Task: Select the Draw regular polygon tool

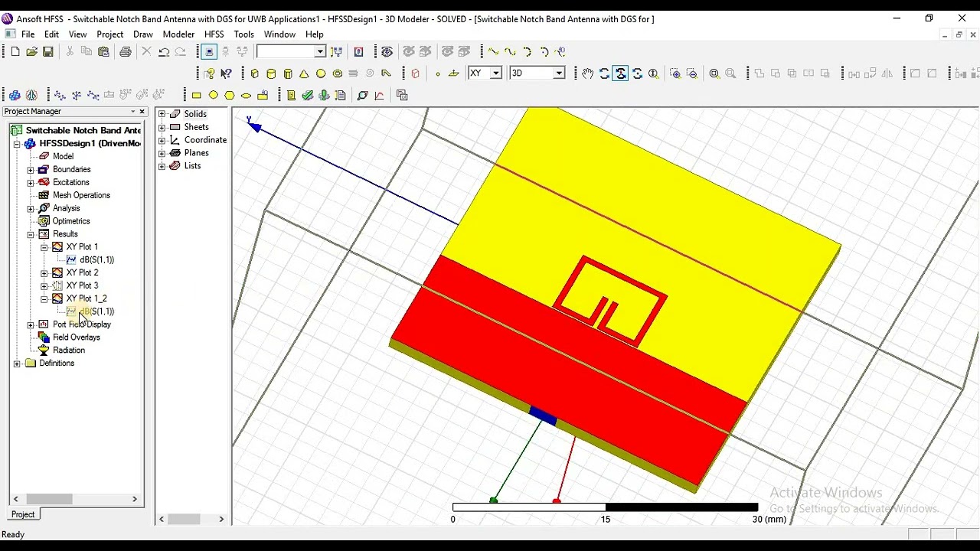Action: point(230,95)
